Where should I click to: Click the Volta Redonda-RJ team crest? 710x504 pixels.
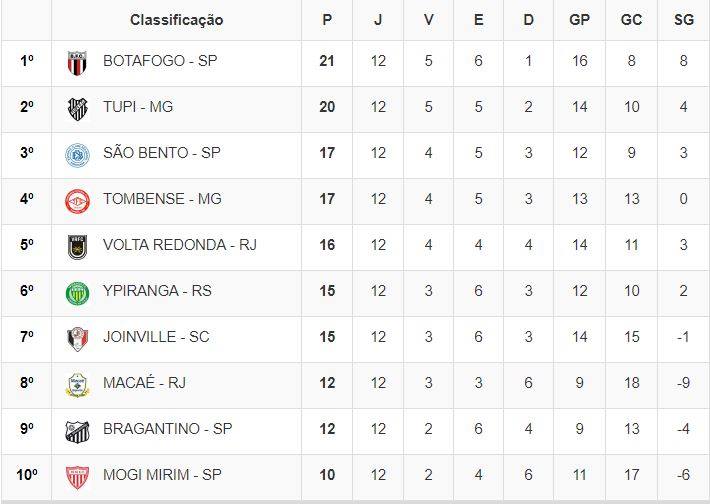pos(77,246)
